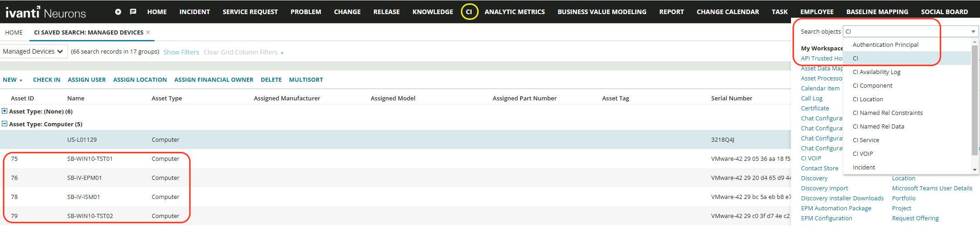Screen dimensions: 980x228
Task: Close the CI Saved Search tab
Action: tap(148, 32)
